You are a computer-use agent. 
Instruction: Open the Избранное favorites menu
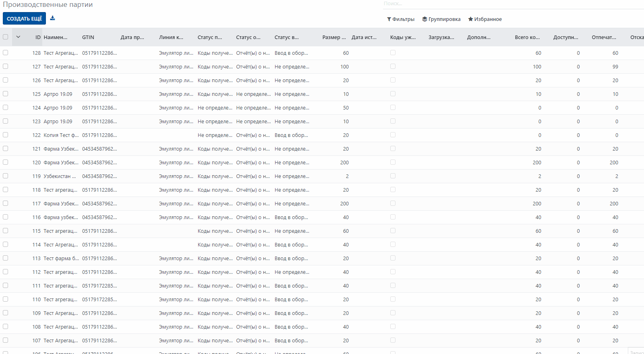485,19
